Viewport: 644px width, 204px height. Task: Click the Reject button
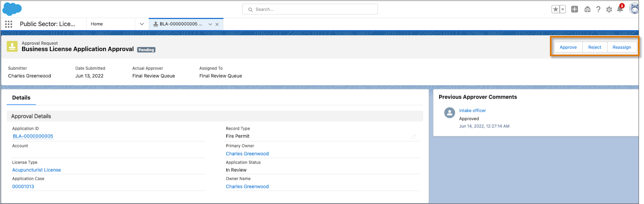(x=594, y=47)
